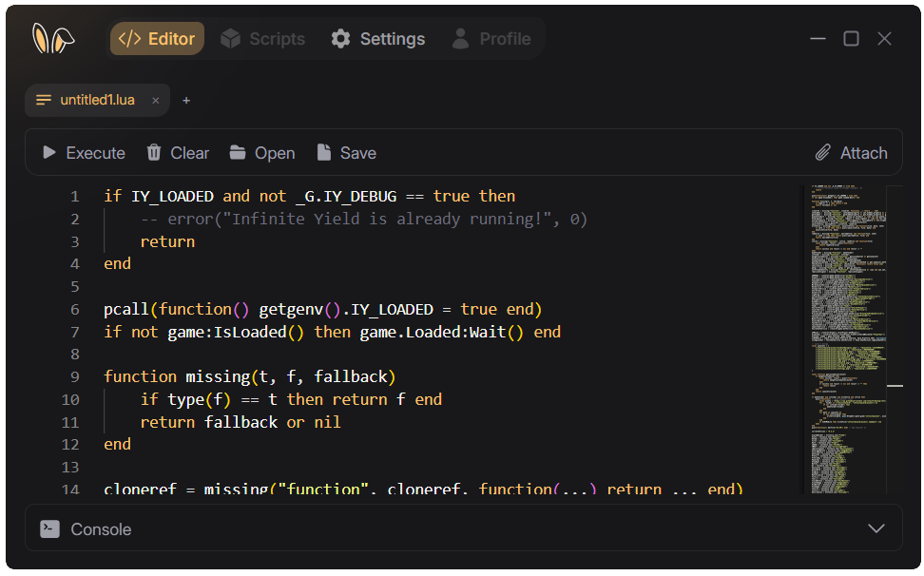The image size is (924, 576).
Task: Switch to the Scripts tab
Action: [262, 38]
